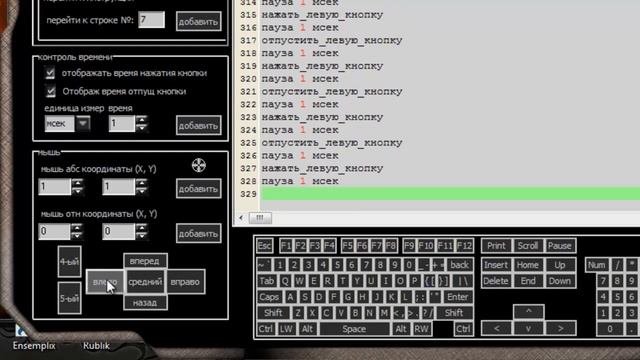This screenshot has height=360, width=640.
Task: Click the '4-ый' mouse button
Action: coord(69,262)
